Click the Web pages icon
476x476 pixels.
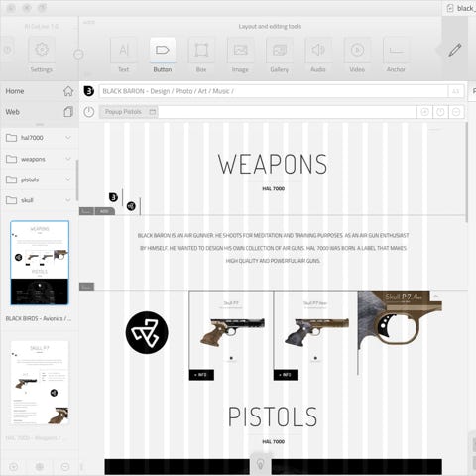tap(68, 112)
